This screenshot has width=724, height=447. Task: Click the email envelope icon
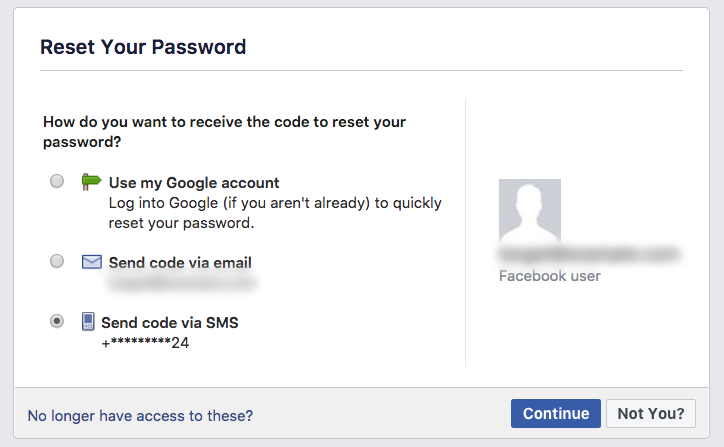[x=92, y=262]
